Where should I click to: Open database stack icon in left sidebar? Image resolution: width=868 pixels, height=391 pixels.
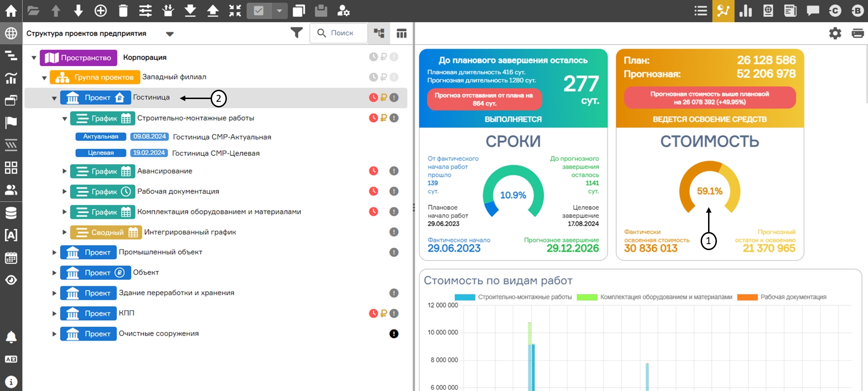point(11,213)
